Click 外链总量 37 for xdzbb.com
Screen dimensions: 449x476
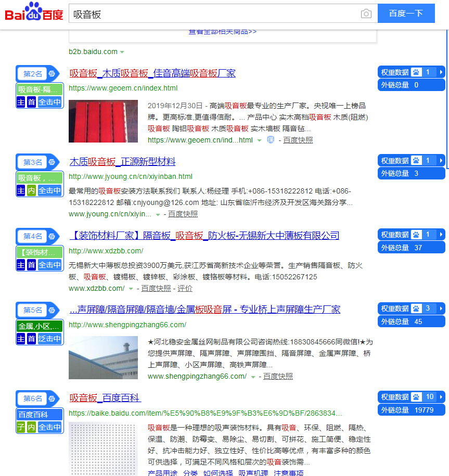[412, 248]
